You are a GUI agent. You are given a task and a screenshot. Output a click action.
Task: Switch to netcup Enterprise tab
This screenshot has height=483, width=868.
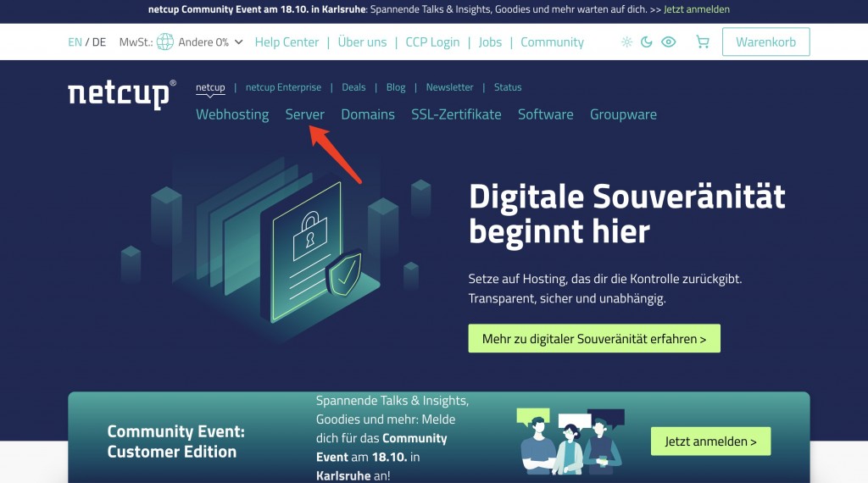(283, 87)
